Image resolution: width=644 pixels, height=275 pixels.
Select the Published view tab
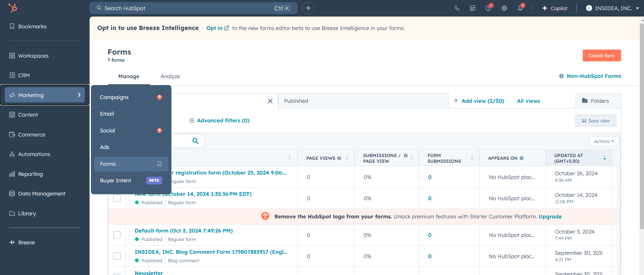click(363, 101)
